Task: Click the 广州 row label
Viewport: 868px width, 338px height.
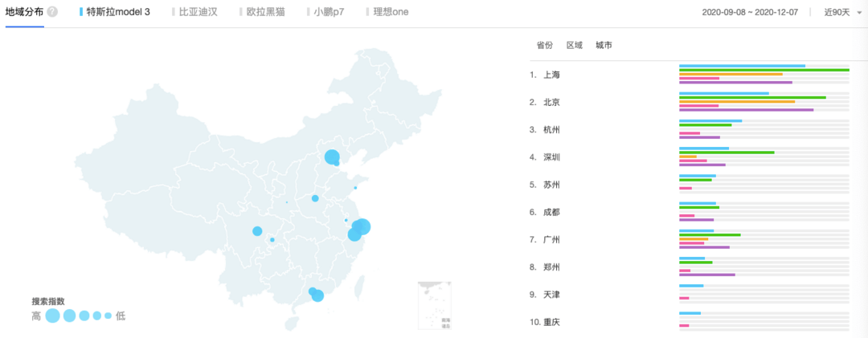Action: tap(552, 240)
